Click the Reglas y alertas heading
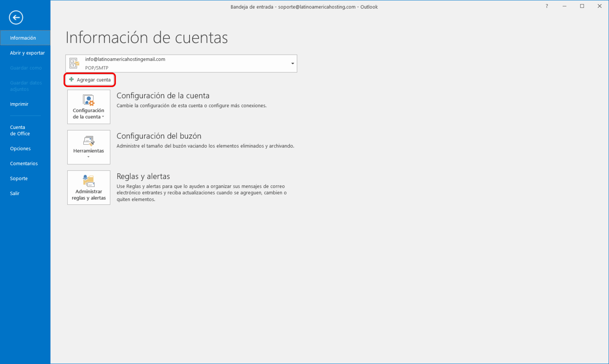The height and width of the screenshot is (364, 609). [x=143, y=176]
